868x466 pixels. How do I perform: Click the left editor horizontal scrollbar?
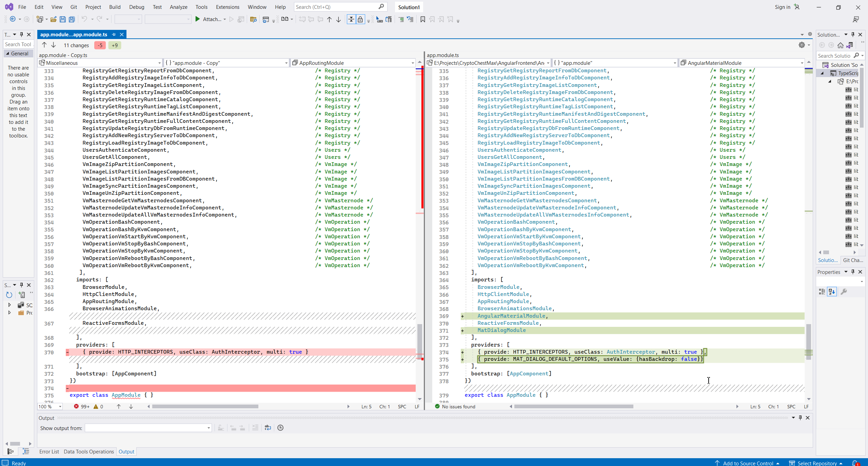pos(205,407)
